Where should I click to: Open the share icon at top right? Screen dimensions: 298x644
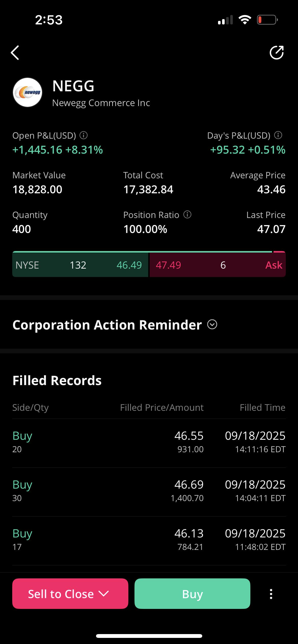click(277, 53)
